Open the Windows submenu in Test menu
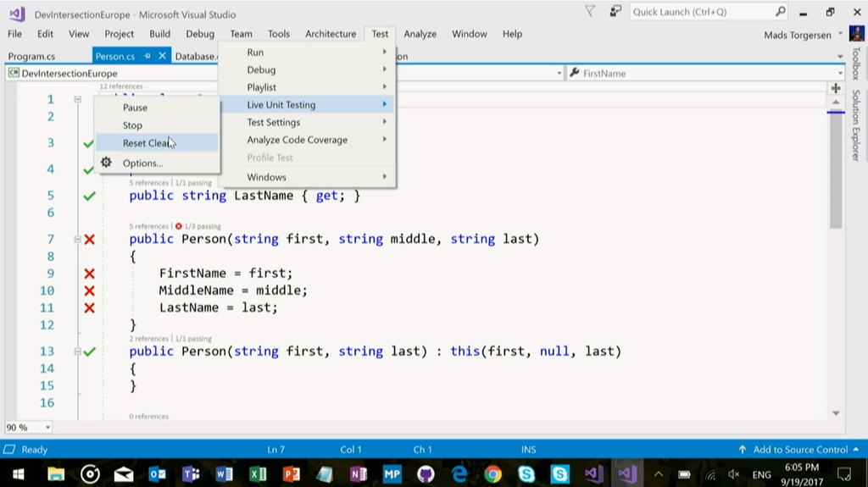 pos(307,177)
